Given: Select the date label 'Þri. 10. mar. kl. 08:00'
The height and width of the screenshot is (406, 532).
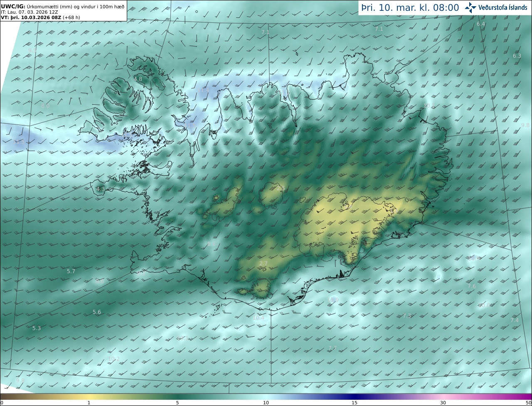Looking at the screenshot, I should pyautogui.click(x=410, y=7).
